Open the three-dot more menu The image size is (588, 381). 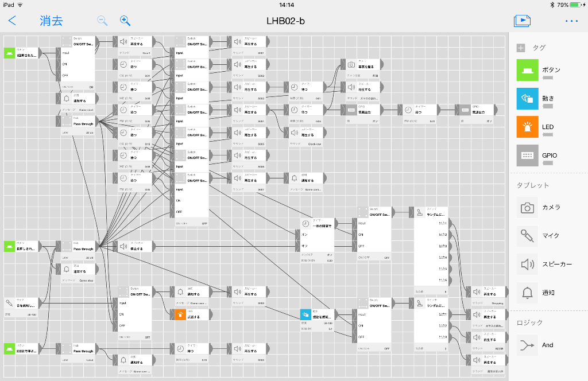click(x=571, y=21)
